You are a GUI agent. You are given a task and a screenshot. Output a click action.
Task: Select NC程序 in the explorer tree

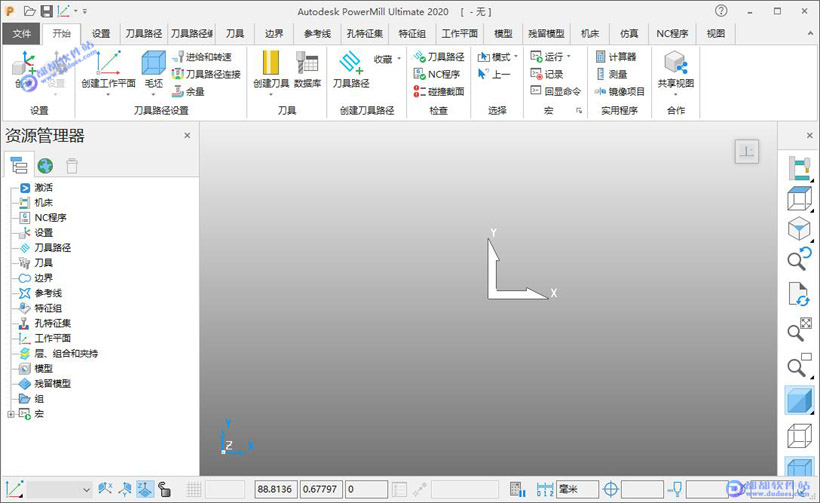(x=50, y=218)
